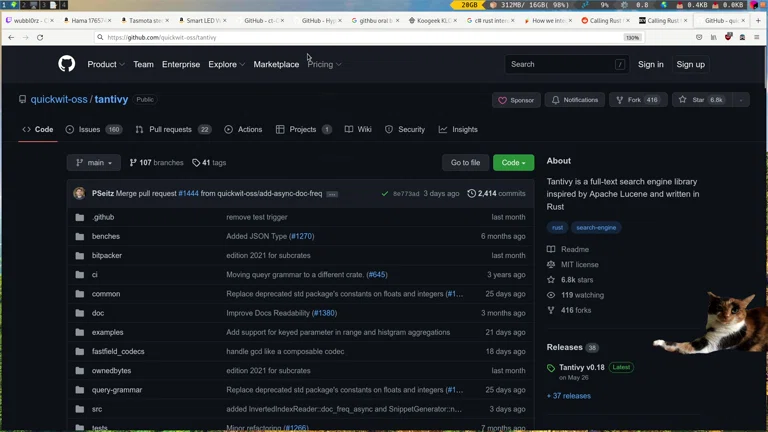The image size is (768, 432).
Task: Toggle Notifications for this repository
Action: pos(574,100)
